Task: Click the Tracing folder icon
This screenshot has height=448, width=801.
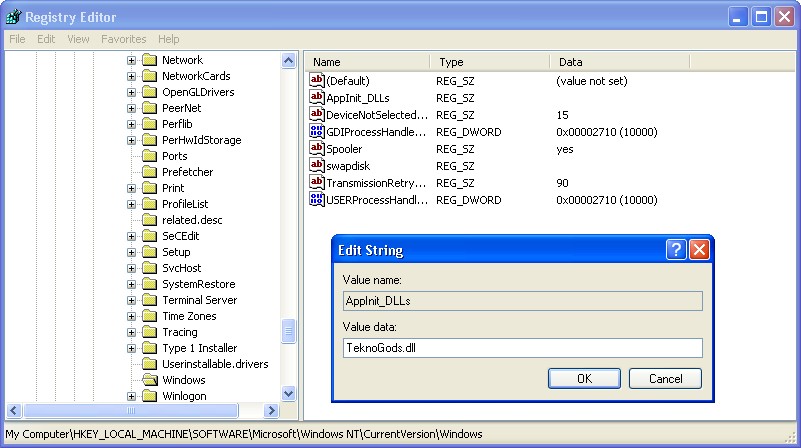Action: [149, 332]
